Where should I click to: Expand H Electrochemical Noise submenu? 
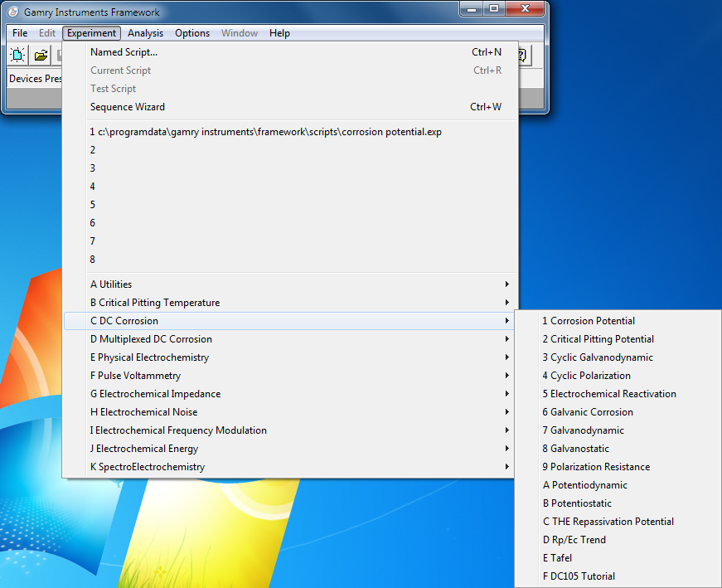click(x=289, y=412)
